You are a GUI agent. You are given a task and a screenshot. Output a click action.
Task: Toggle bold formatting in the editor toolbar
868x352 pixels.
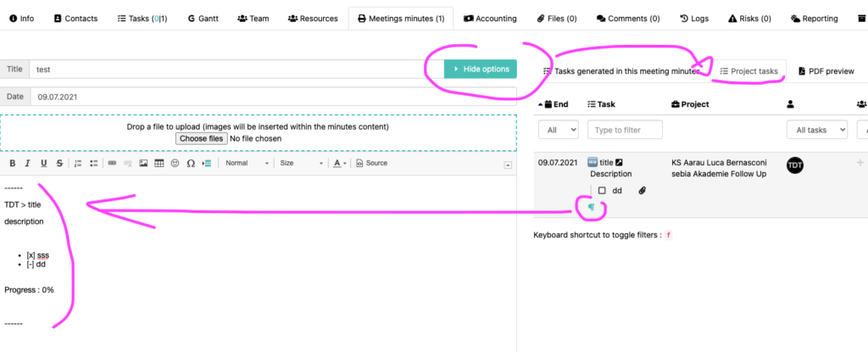(x=13, y=163)
